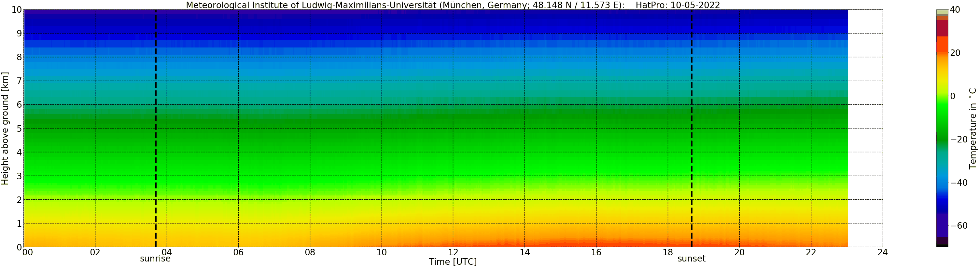Click the x-axis tick label 18

[668, 252]
